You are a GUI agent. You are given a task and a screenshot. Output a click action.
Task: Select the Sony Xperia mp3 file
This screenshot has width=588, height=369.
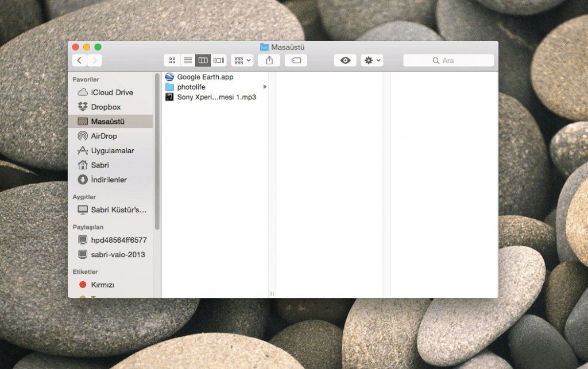[x=211, y=96]
